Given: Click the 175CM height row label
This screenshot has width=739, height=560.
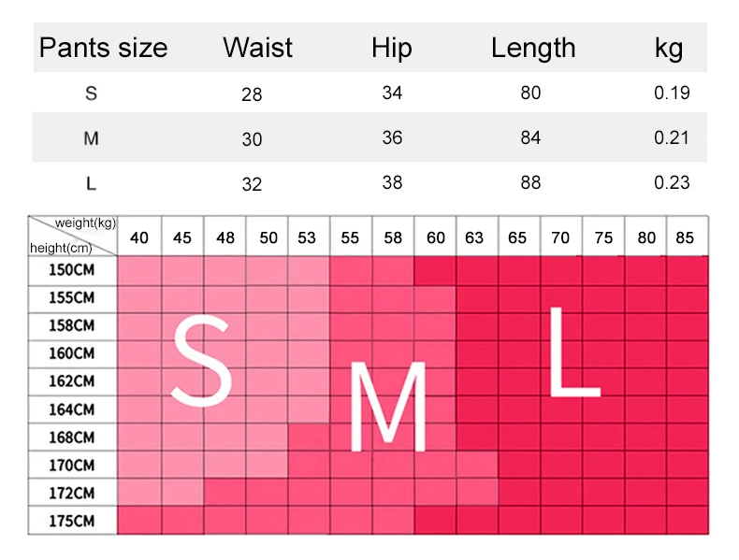Looking at the screenshot, I should click(x=72, y=521).
